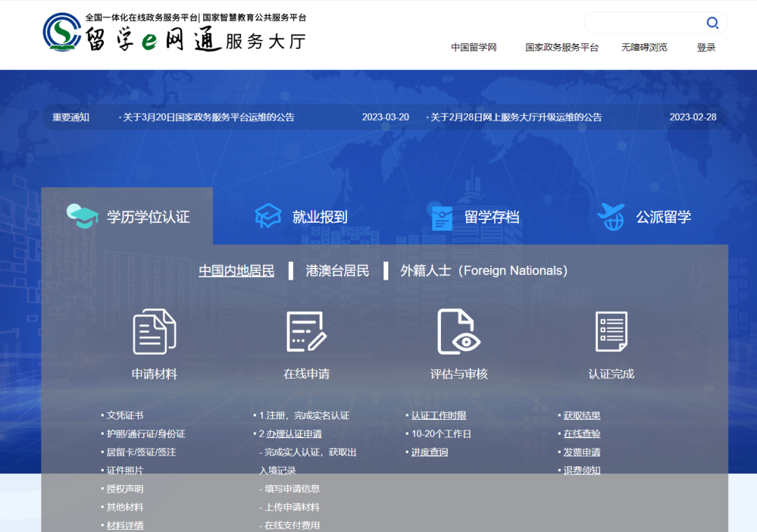757x532 pixels.
Task: Select 中国内地居民 category
Action: click(237, 271)
